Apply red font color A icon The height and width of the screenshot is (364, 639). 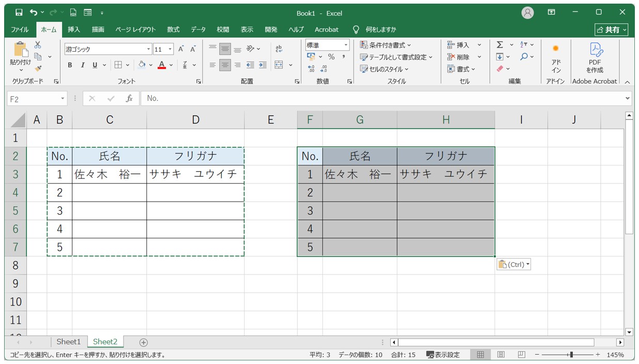(162, 65)
